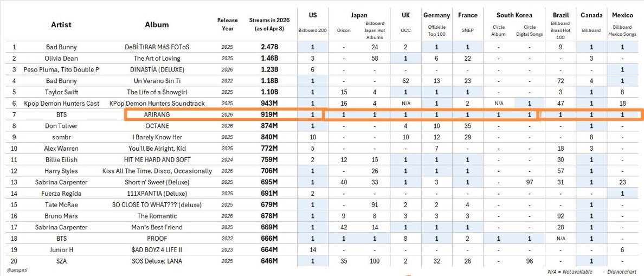644x276 pixels.
Task: Select the Offizielle Top 100 subheader
Action: click(x=436, y=30)
